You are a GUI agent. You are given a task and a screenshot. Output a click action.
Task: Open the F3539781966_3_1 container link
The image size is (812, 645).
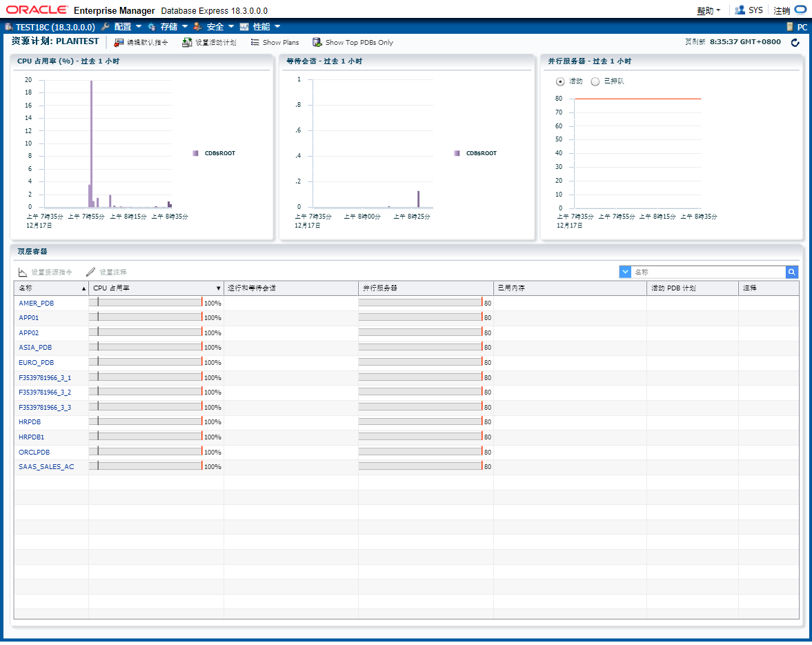[45, 378]
